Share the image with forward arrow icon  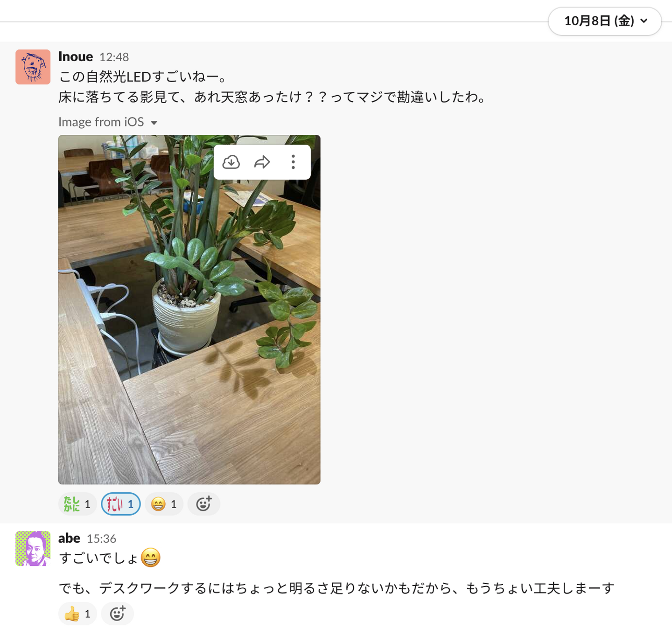point(262,162)
